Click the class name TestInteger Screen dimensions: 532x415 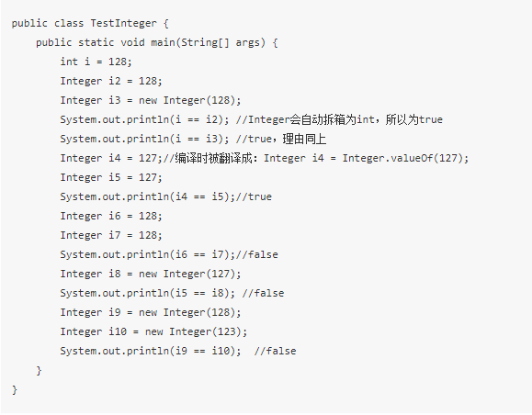(x=123, y=23)
